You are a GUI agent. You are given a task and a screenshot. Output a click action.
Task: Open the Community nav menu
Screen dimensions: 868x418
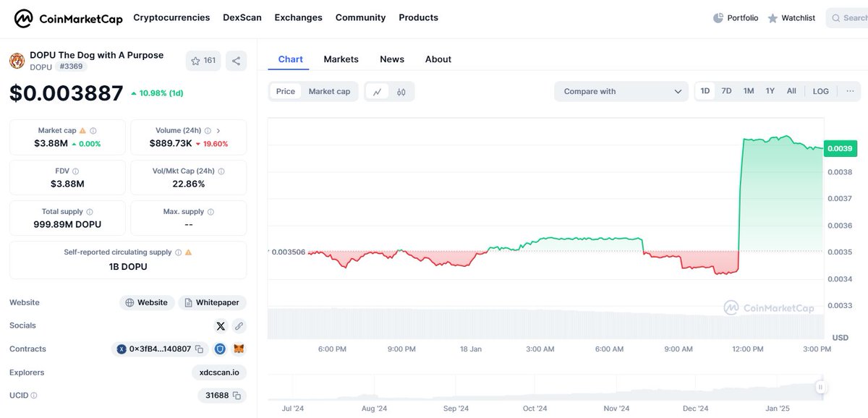click(360, 17)
